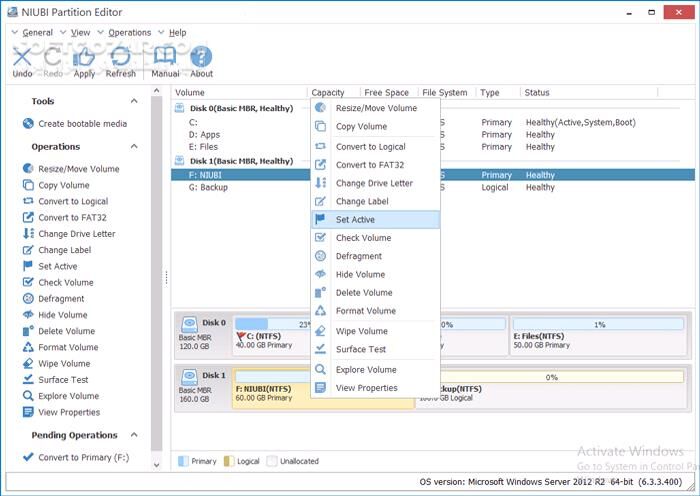Click Change Drive Letter icon in sidebar
Image resolution: width=700 pixels, height=496 pixels.
[28, 233]
